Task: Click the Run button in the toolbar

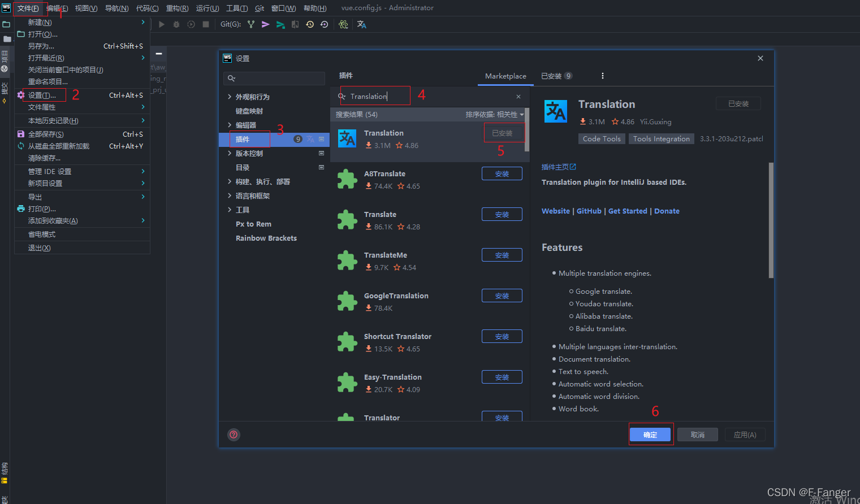Action: point(162,24)
